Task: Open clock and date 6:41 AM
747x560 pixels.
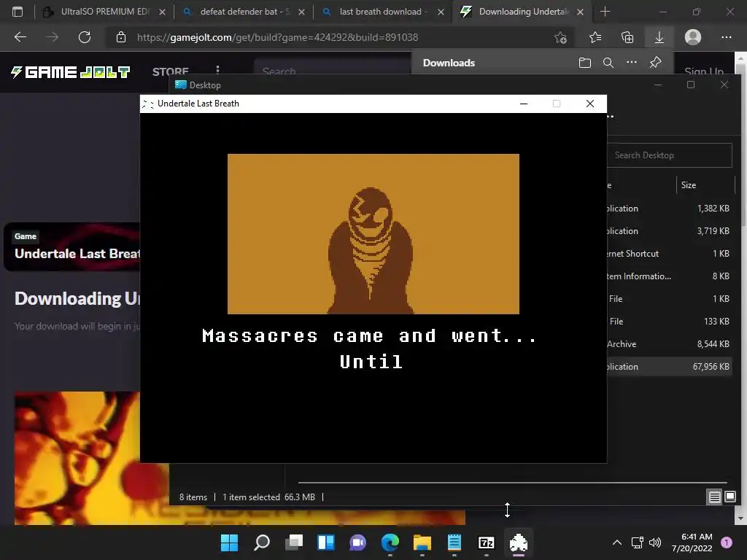Action: [692, 542]
